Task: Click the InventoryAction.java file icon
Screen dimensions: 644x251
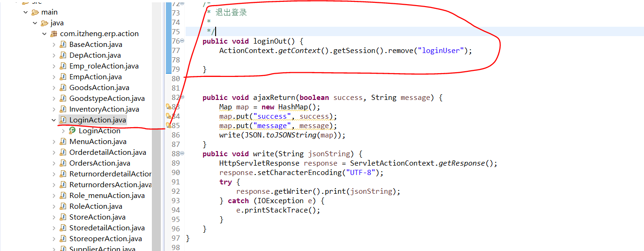Action: (63, 109)
